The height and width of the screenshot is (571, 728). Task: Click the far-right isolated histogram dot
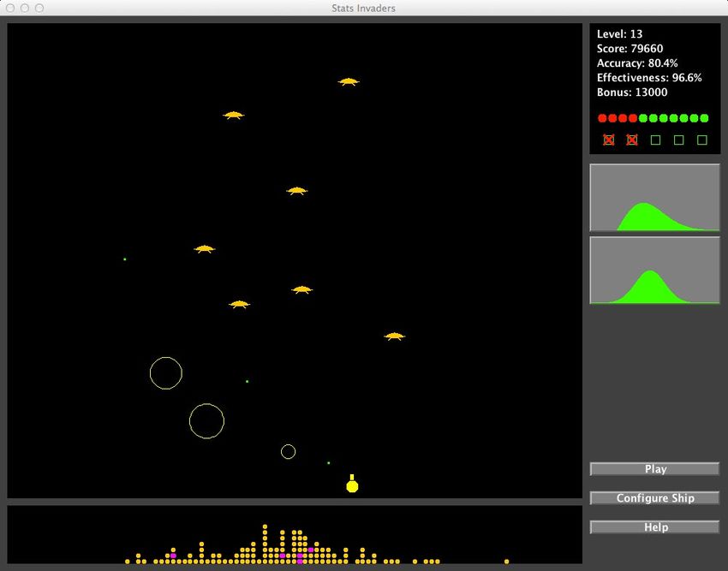point(506,562)
